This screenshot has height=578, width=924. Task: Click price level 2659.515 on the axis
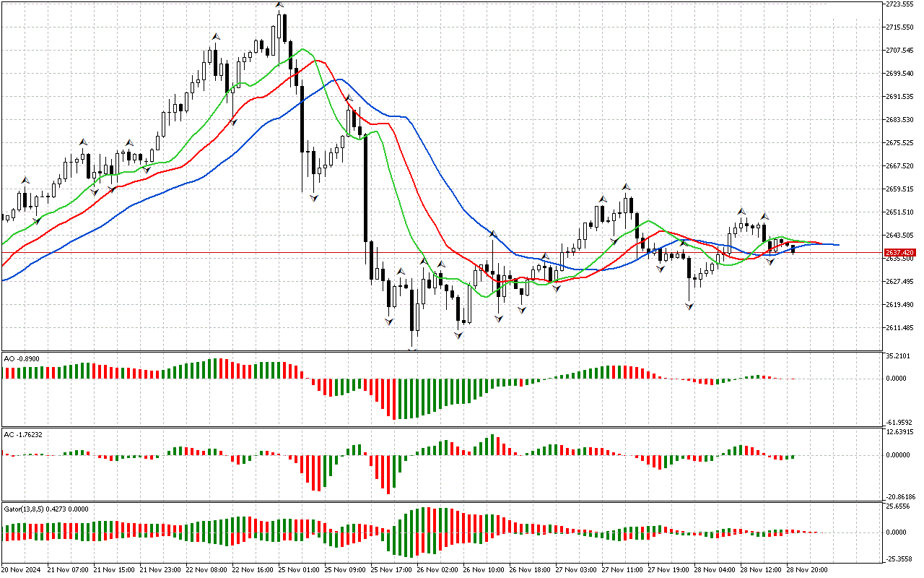[899, 189]
